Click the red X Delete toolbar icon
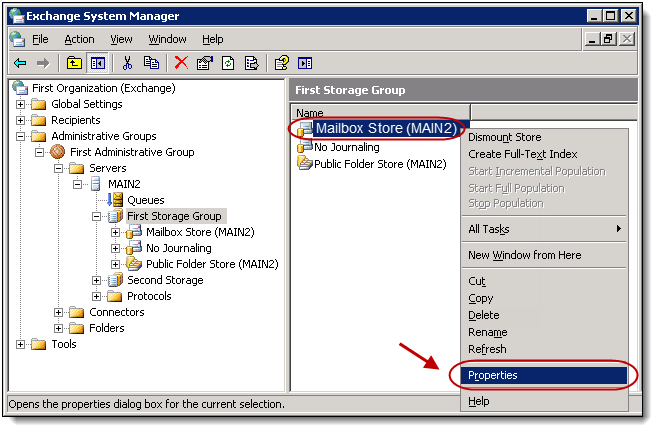The height and width of the screenshot is (434, 660). [x=181, y=63]
